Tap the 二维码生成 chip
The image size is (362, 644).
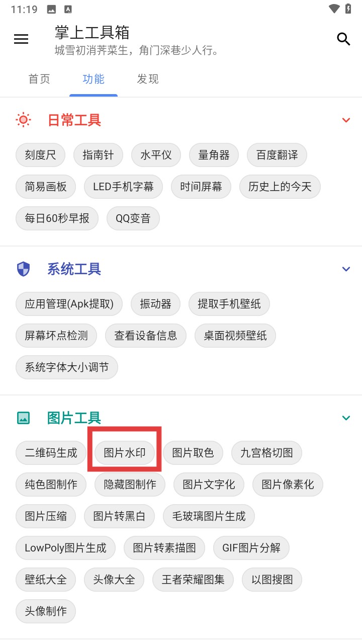click(x=51, y=453)
